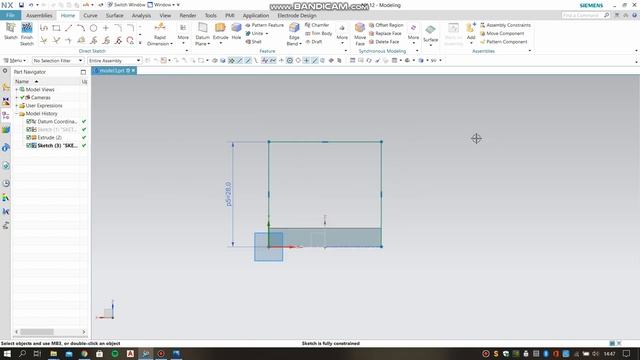The width and height of the screenshot is (640, 360).
Task: Open the No Selection Filter dropdown
Action: (58, 60)
